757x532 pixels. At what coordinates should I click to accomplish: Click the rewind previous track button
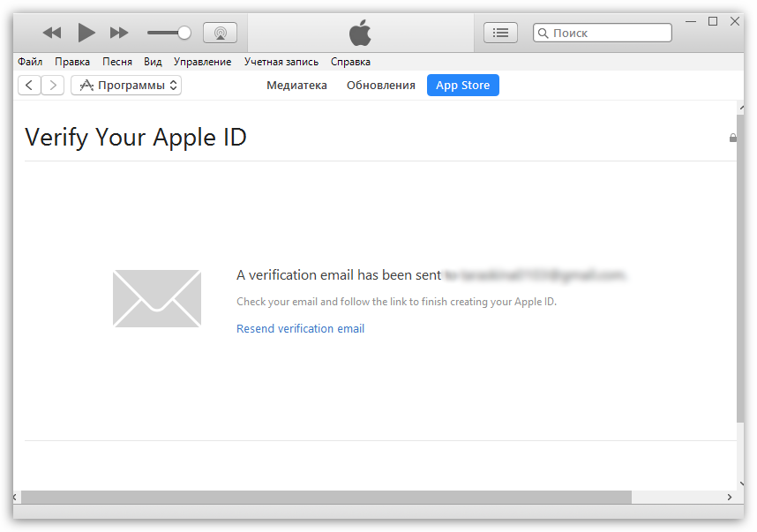(x=52, y=33)
